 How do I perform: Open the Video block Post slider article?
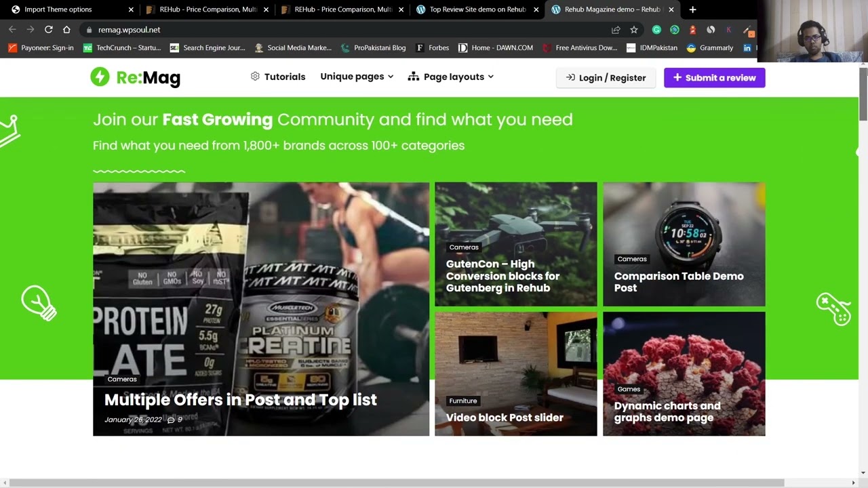[x=505, y=418]
